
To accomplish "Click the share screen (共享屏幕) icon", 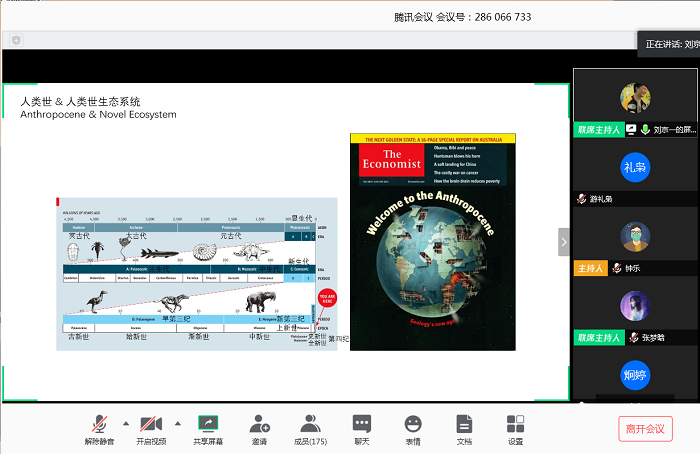I will 208,424.
